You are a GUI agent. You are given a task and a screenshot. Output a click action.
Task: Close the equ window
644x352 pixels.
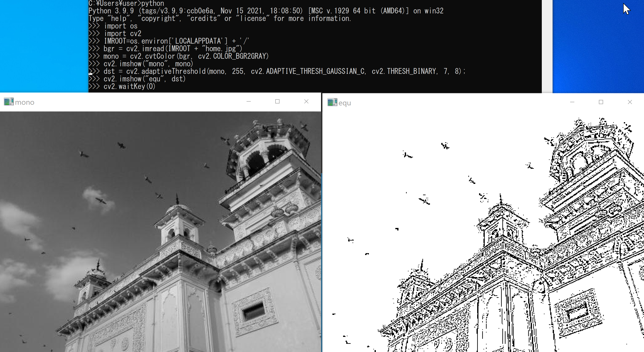(x=630, y=102)
